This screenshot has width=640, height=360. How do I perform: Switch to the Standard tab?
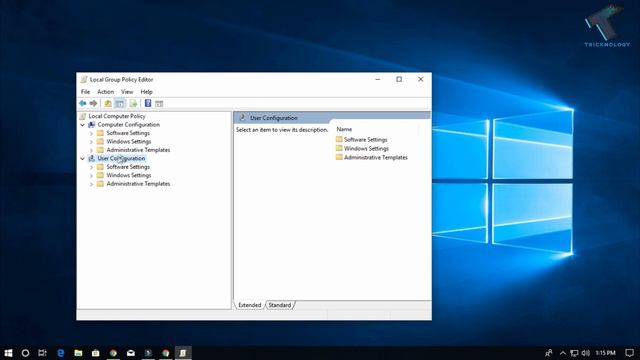point(280,305)
